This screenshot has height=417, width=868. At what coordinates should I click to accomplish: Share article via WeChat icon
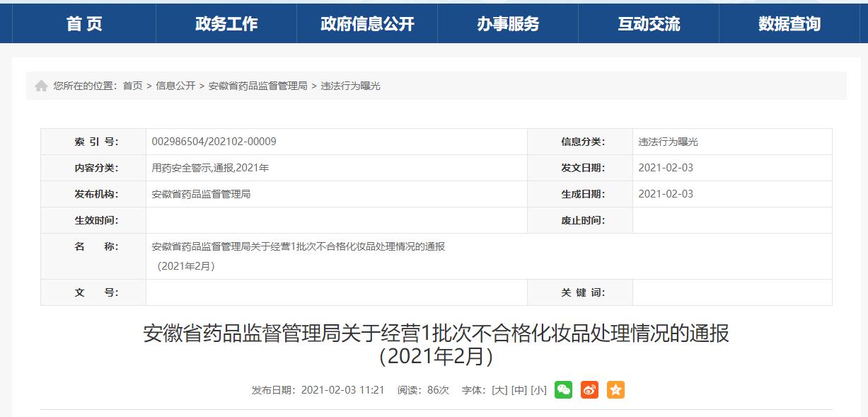click(x=563, y=389)
